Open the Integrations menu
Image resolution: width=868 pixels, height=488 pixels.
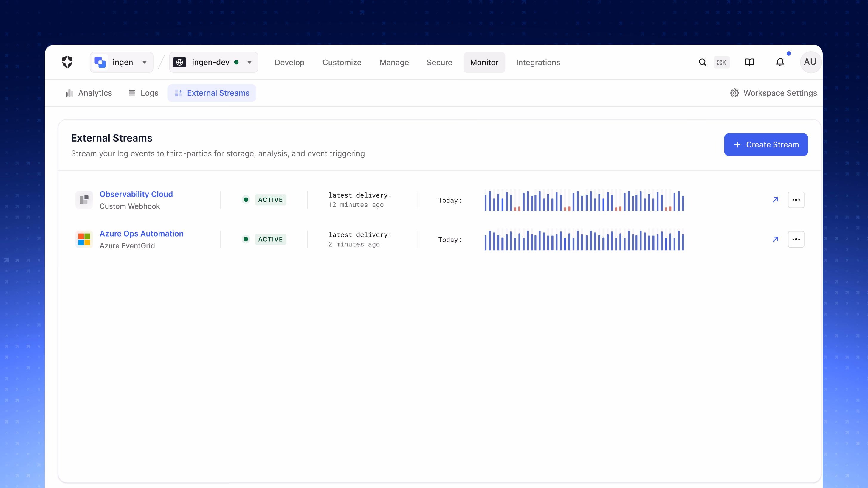(x=538, y=62)
